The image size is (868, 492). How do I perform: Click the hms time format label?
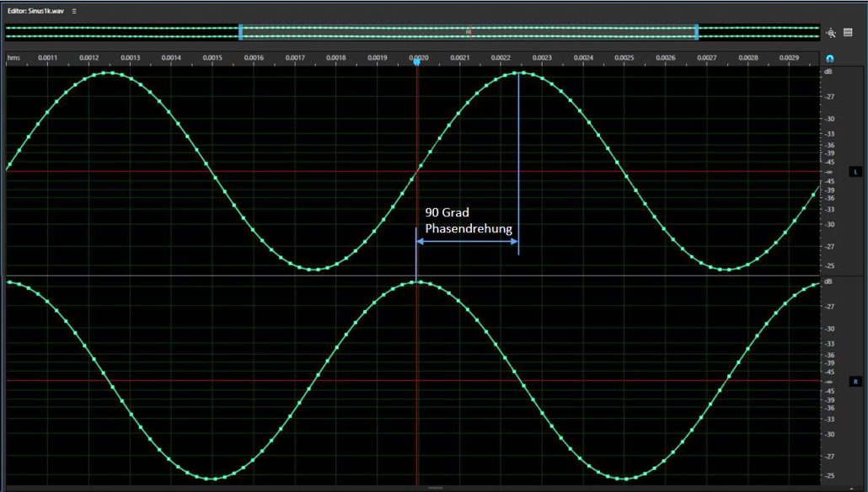pyautogui.click(x=13, y=58)
